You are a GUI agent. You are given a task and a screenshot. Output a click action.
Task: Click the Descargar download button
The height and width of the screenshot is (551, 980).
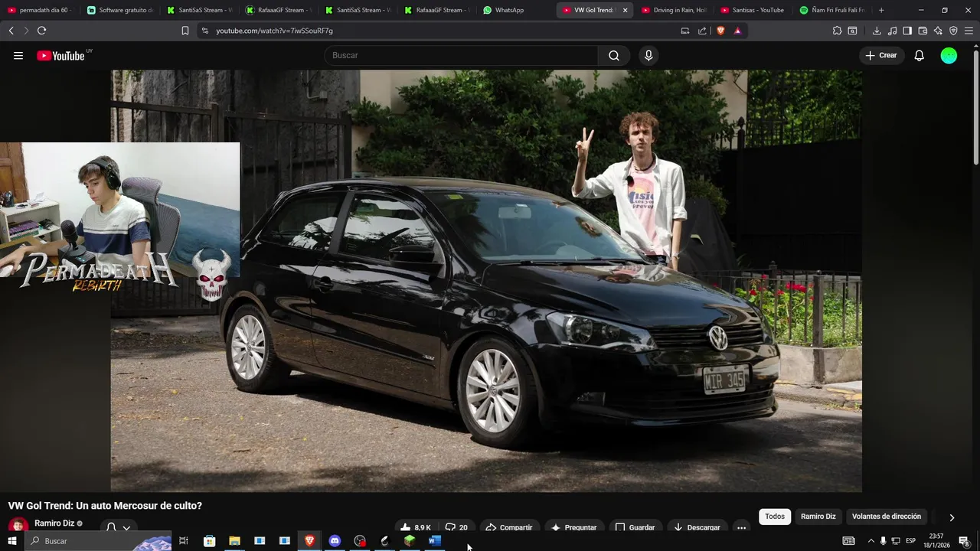pyautogui.click(x=697, y=527)
